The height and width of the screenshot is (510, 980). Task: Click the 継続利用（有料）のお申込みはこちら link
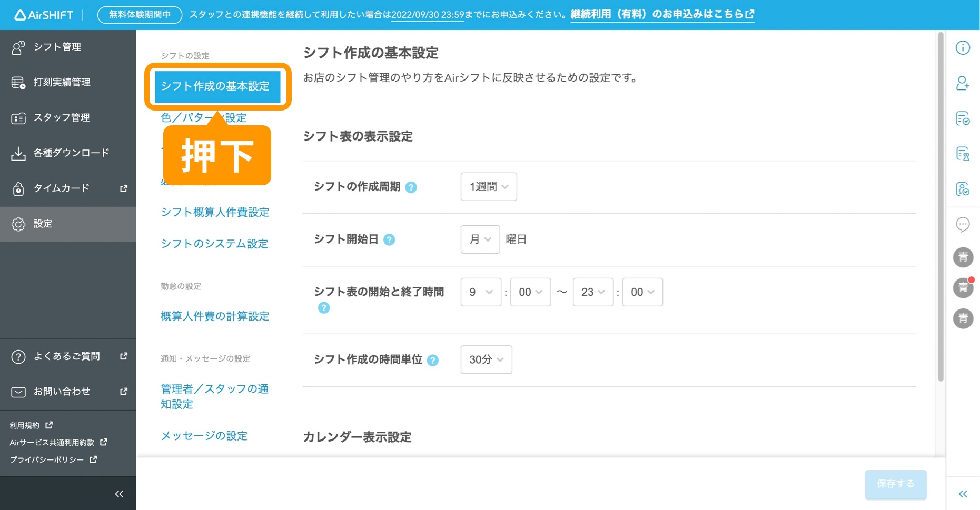click(x=662, y=14)
